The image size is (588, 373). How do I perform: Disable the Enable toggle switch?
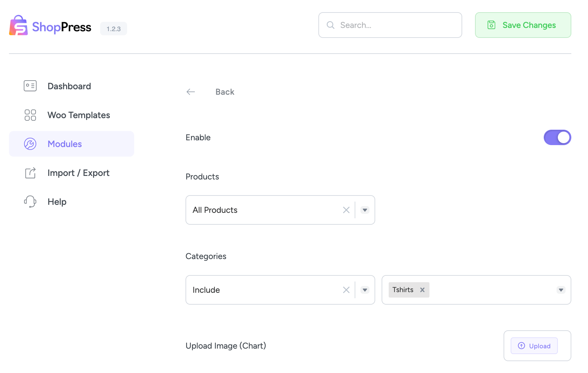click(557, 137)
